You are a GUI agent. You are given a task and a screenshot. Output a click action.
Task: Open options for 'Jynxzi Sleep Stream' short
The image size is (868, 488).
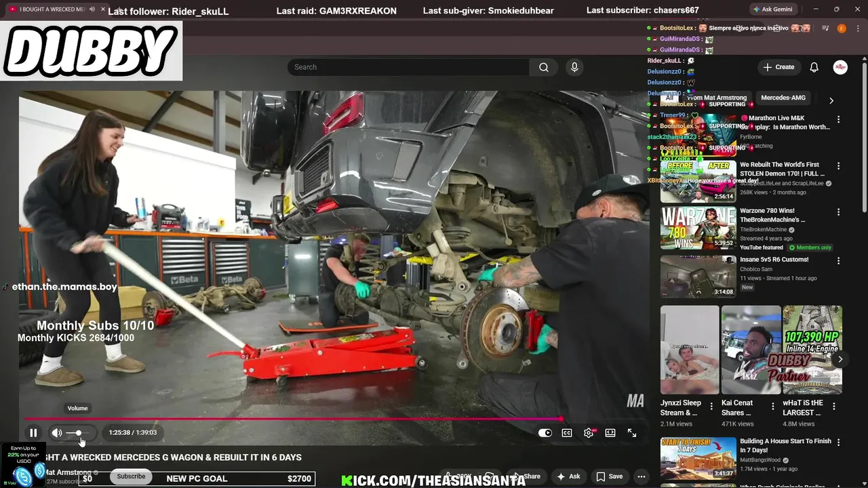click(711, 407)
